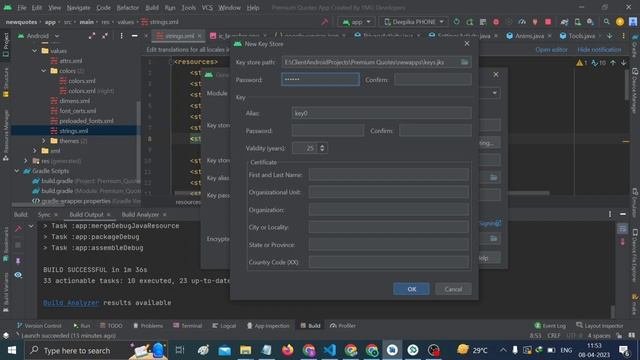Click Task View icon on taskbar
Screen dimensions: 640x360
pos(180,350)
